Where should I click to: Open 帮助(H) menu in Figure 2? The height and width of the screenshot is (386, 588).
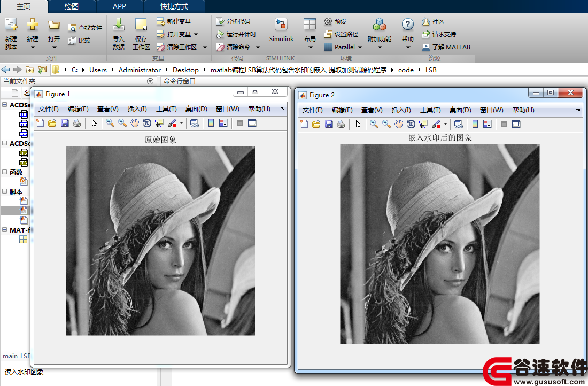pyautogui.click(x=523, y=110)
